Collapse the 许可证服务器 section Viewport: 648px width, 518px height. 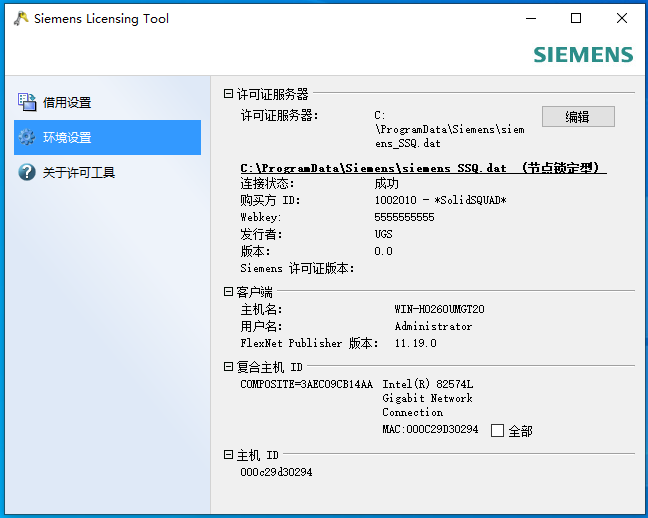coord(228,93)
